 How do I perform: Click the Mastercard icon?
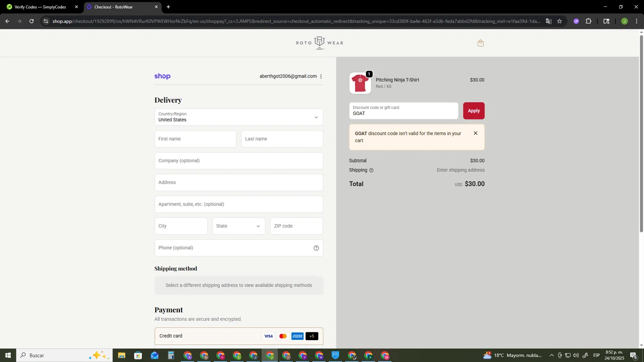tap(283, 336)
